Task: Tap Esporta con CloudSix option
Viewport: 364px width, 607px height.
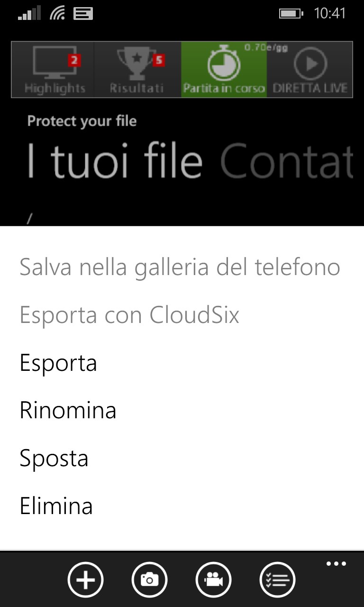Action: click(129, 315)
